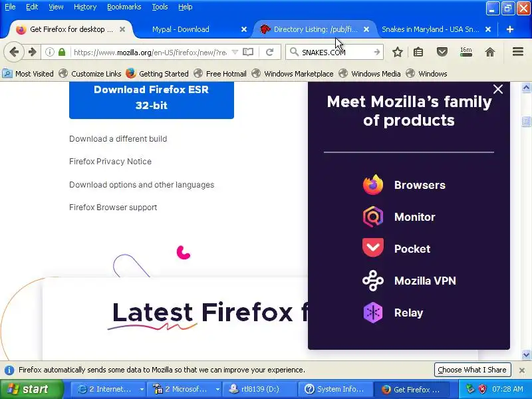Go to homepage with the Home icon
Image resolution: width=532 pixels, height=399 pixels.
coord(490,52)
